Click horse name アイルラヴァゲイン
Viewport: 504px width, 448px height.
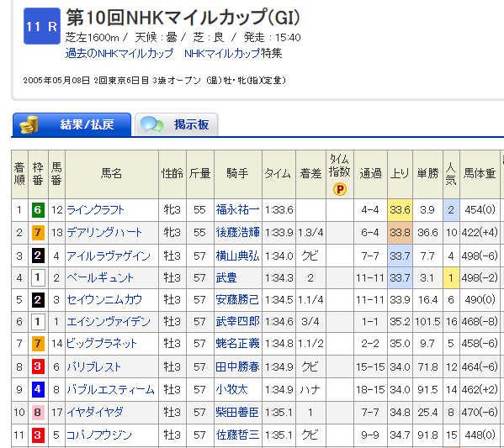point(109,256)
